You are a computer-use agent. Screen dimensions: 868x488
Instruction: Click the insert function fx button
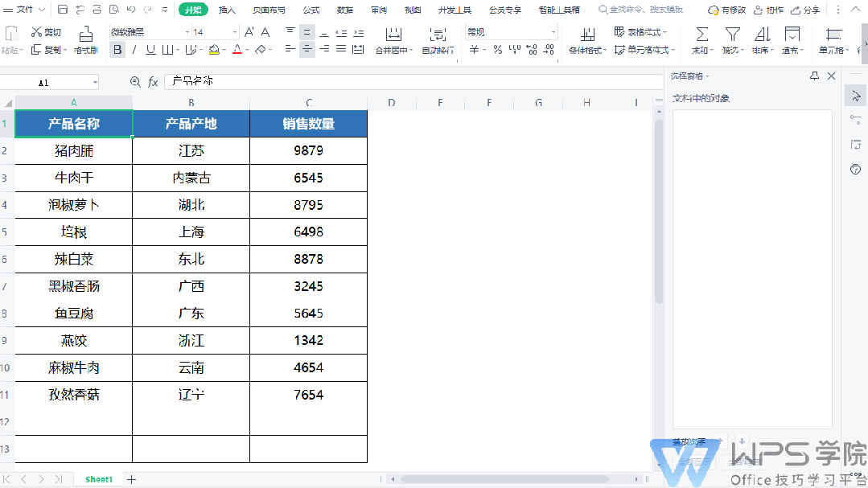click(x=153, y=82)
